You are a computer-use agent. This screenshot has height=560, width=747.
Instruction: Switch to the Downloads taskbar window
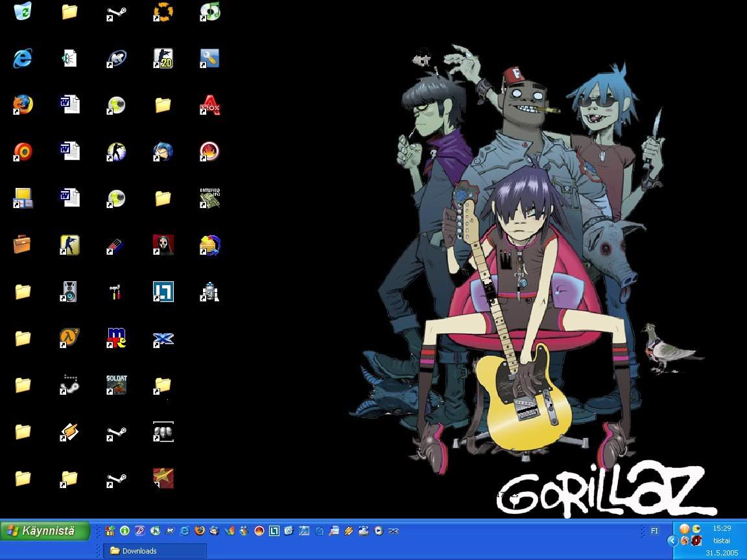[x=154, y=551]
